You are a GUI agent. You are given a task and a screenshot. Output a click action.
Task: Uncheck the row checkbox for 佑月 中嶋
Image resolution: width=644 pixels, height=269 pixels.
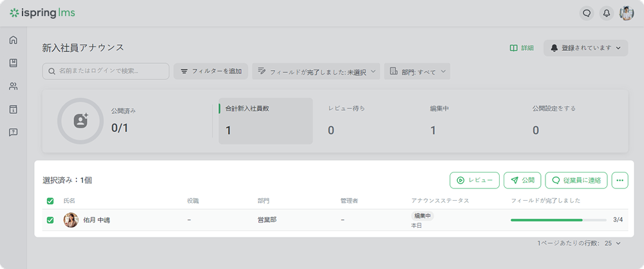pos(50,220)
